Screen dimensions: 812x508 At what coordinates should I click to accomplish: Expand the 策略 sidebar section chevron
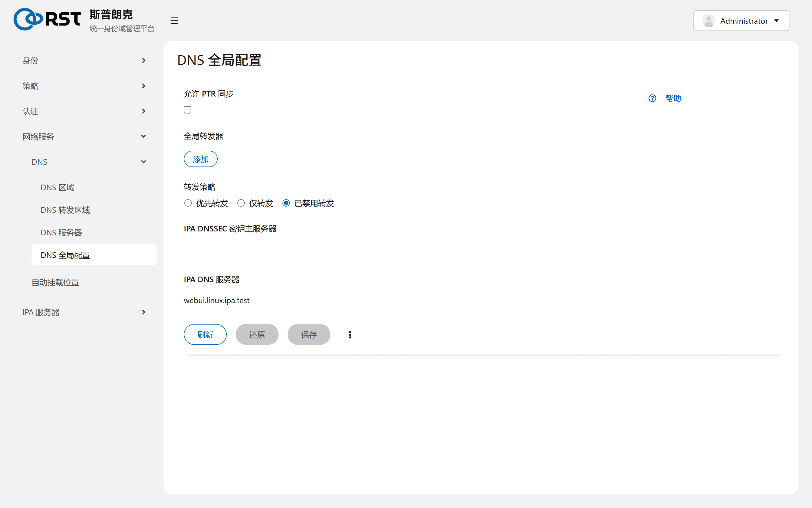coord(144,86)
